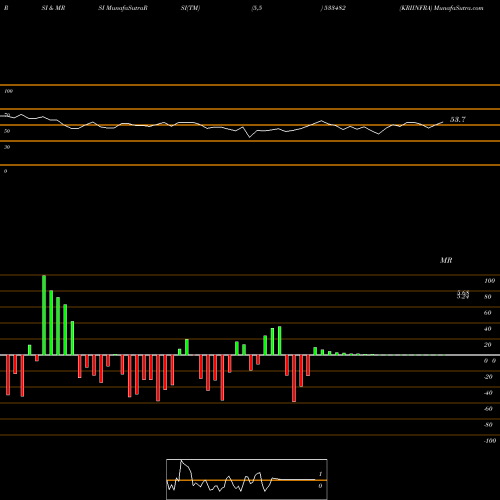Screen dimensions: 500x500
Task: Click the '40' label on MR right axis
Action: 488,329
